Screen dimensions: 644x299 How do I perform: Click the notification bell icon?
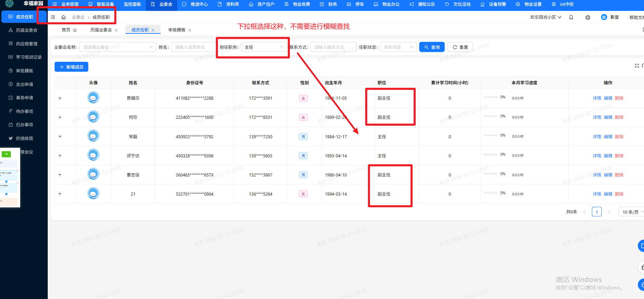click(571, 17)
